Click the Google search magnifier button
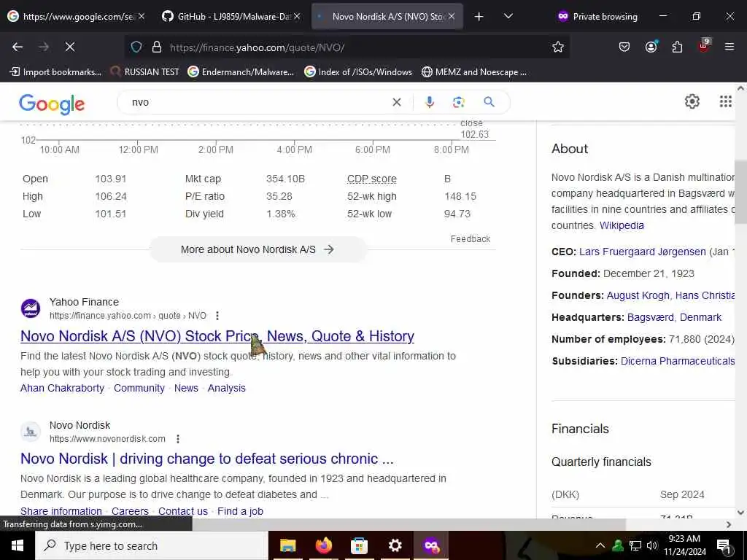Image resolution: width=747 pixels, height=560 pixels. (489, 102)
